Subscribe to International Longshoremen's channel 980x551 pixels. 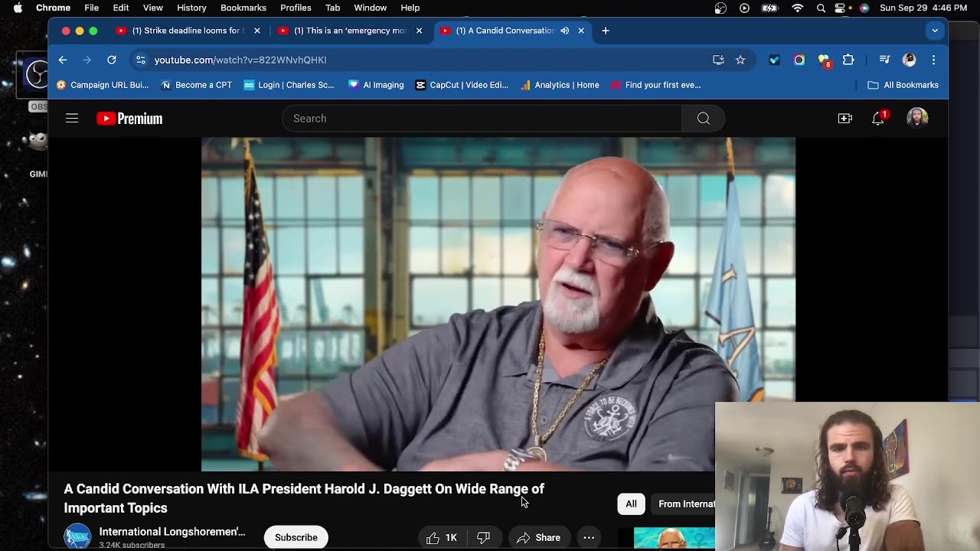(x=296, y=537)
